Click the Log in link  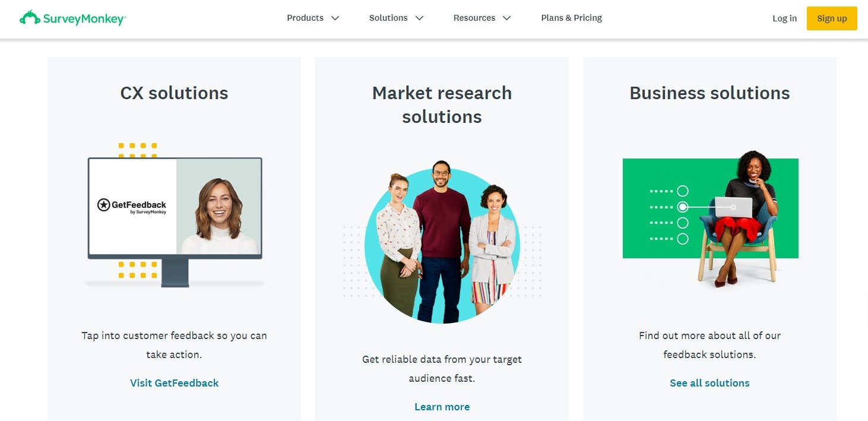(x=784, y=18)
